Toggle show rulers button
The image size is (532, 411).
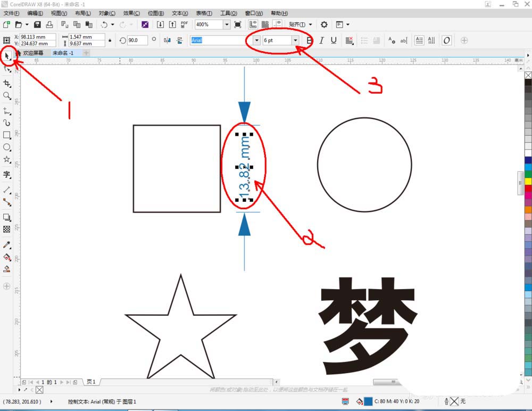253,24
